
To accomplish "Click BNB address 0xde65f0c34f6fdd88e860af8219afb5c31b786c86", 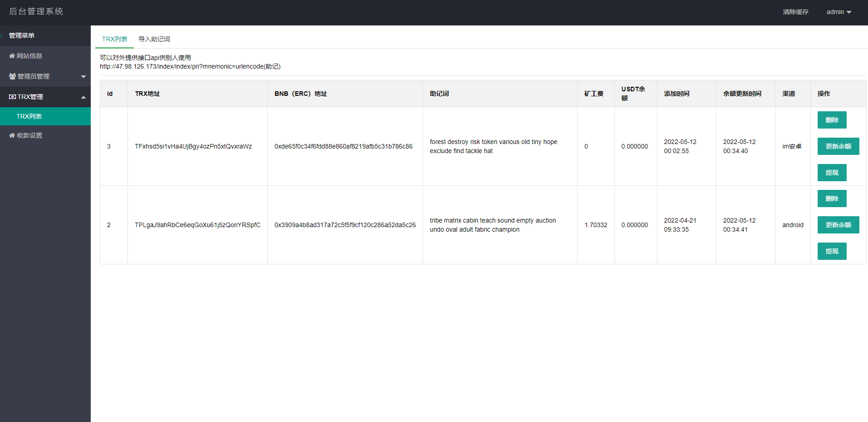I will pos(343,146).
